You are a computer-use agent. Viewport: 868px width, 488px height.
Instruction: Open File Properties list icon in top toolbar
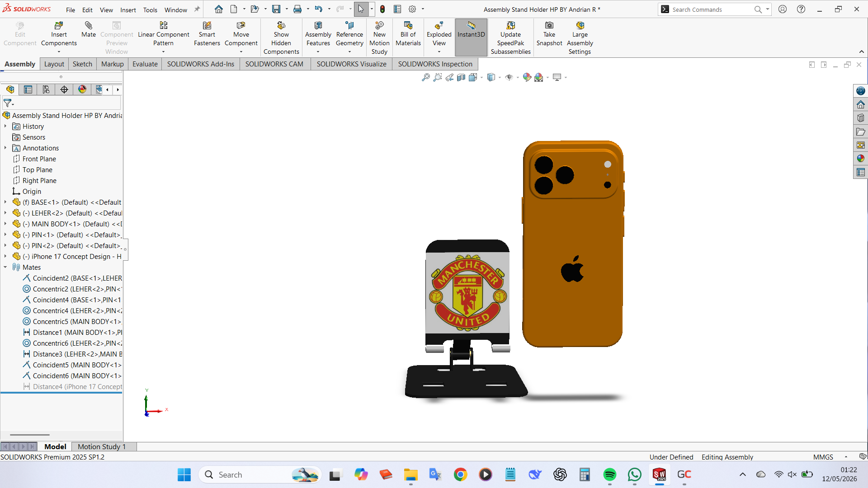click(397, 9)
